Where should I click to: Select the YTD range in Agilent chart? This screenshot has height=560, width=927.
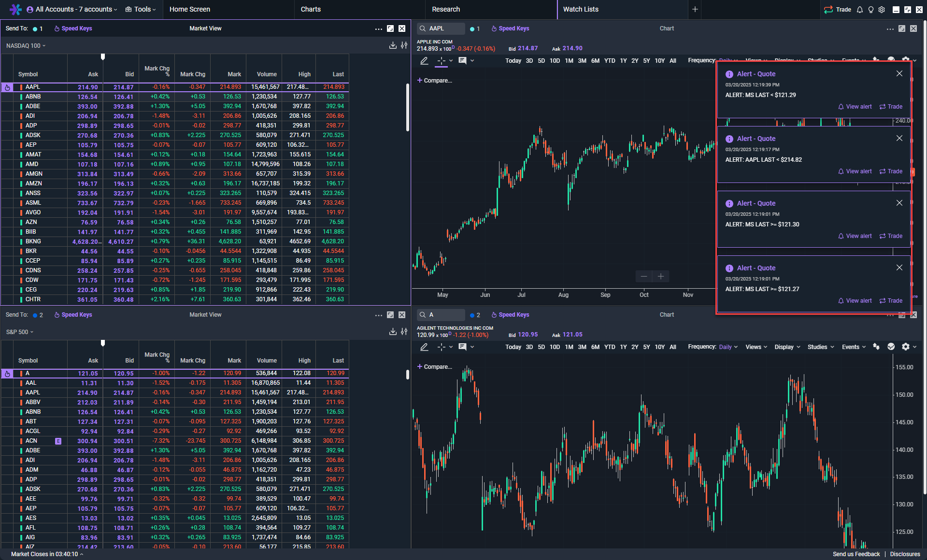[610, 347]
